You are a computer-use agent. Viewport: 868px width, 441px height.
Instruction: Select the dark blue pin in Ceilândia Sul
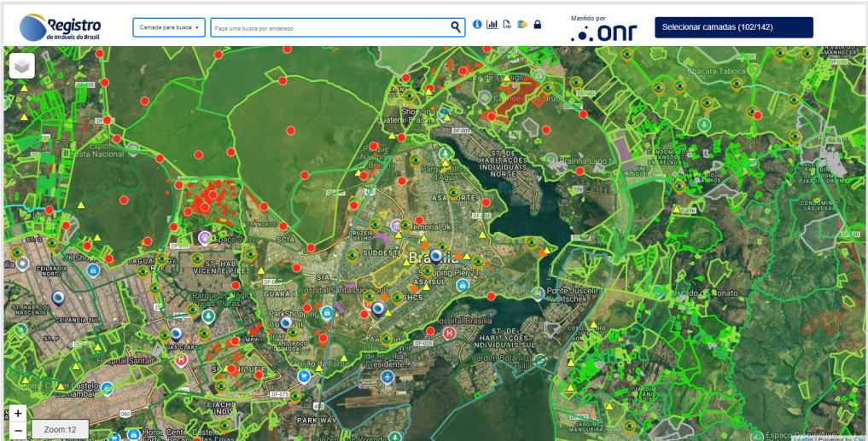coord(57,299)
